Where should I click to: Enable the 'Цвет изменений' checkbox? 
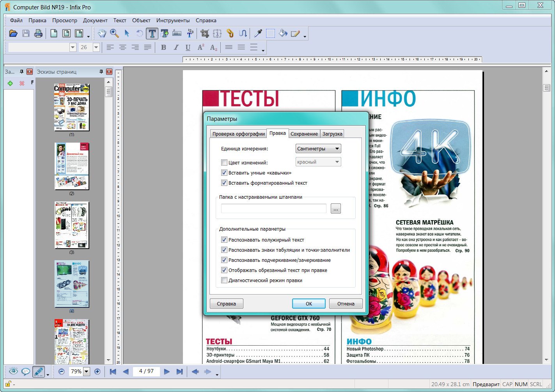(x=224, y=162)
